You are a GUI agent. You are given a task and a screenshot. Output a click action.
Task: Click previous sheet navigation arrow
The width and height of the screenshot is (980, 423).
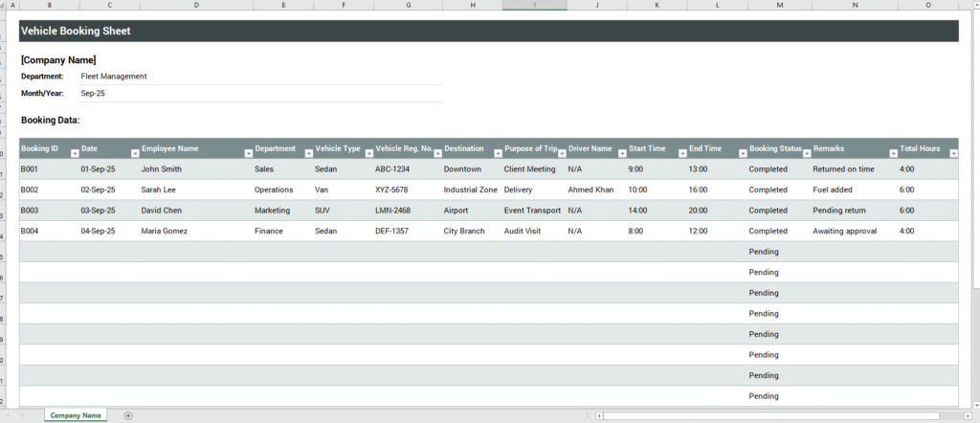click(x=10, y=415)
